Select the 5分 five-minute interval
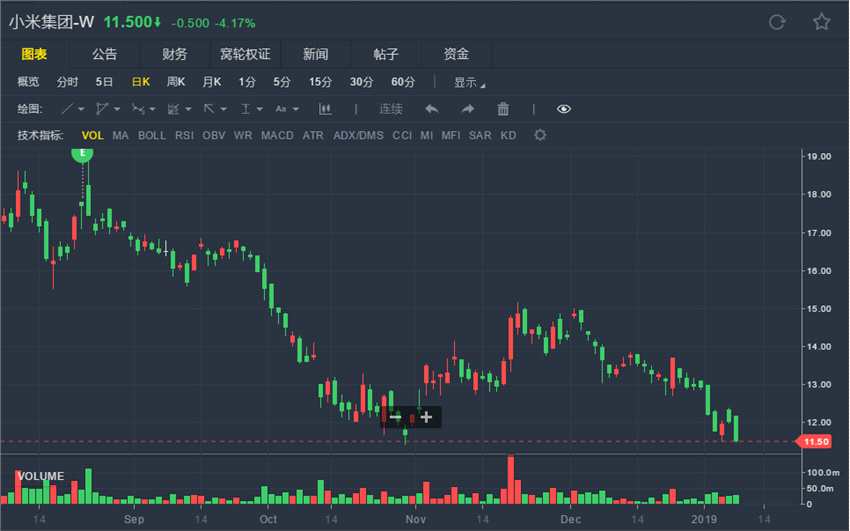 click(282, 82)
